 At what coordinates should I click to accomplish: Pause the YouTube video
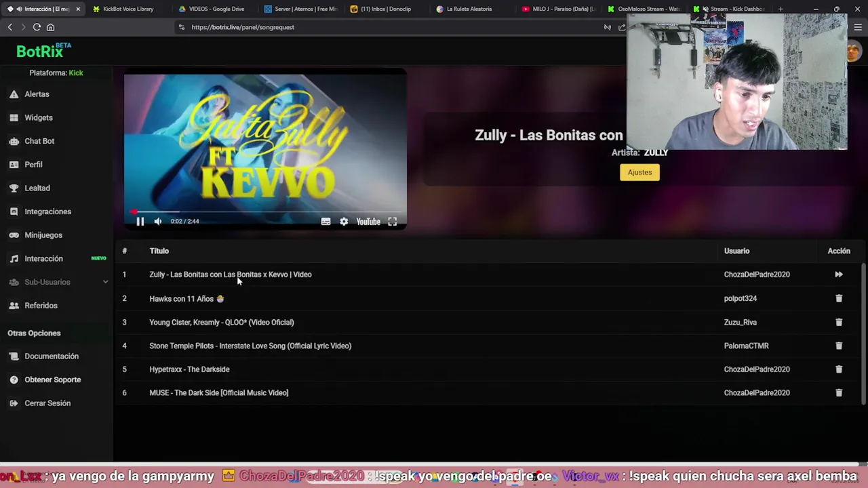click(x=140, y=222)
